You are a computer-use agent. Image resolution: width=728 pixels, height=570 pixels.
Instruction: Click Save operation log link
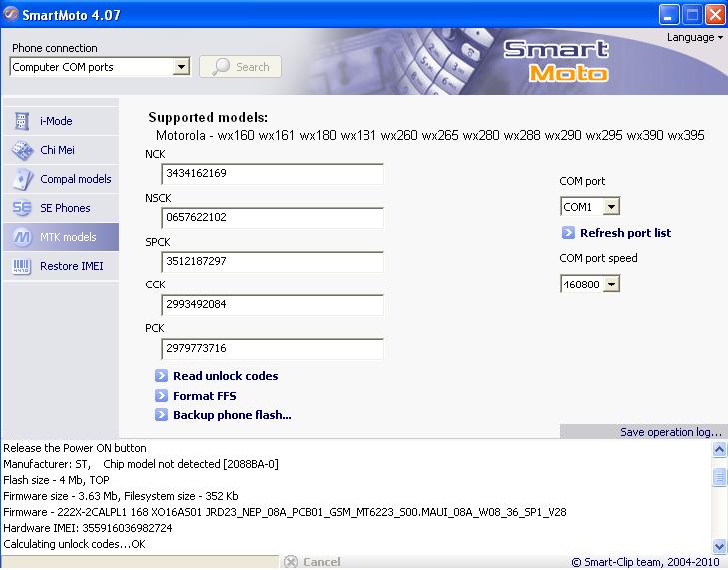pyautogui.click(x=670, y=432)
